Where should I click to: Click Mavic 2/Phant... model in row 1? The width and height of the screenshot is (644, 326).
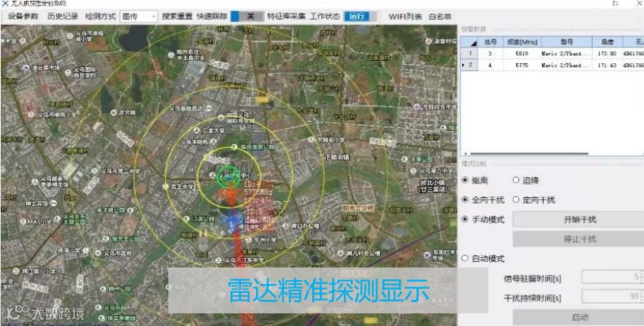coord(567,54)
